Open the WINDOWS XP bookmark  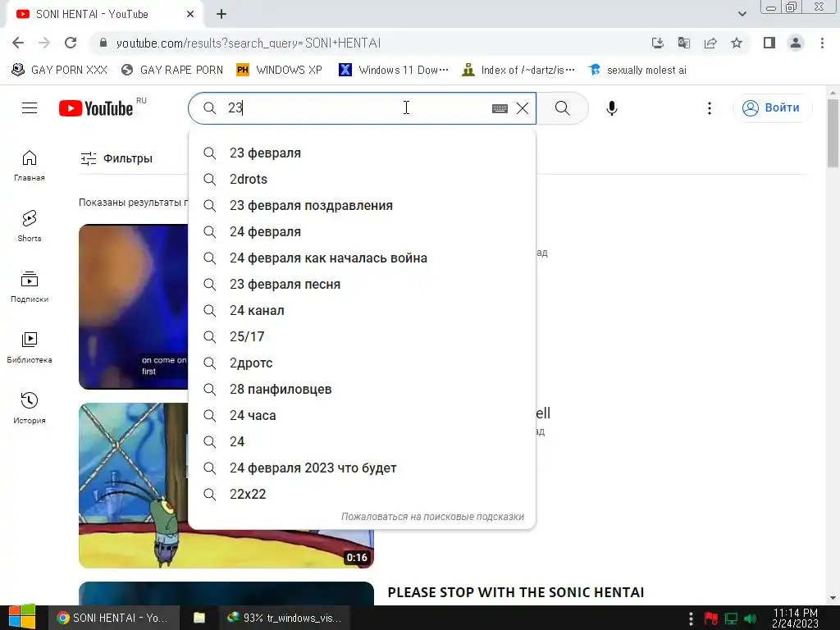point(279,71)
